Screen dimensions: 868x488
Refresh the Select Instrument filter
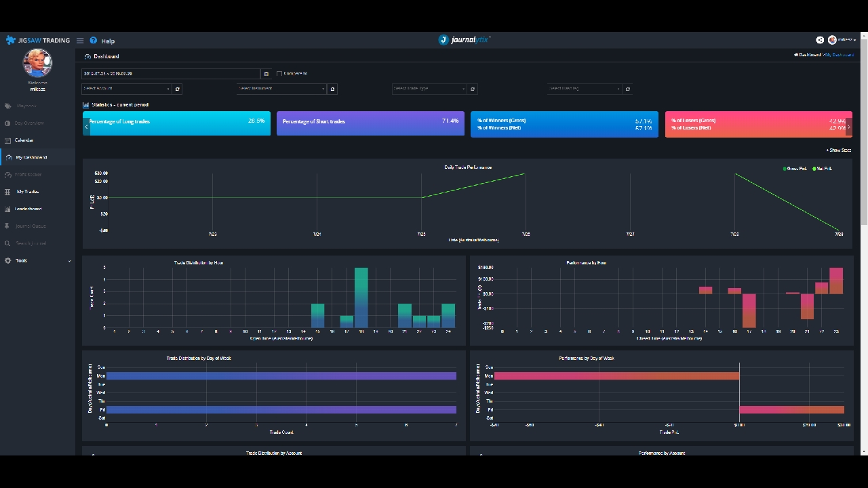(332, 89)
